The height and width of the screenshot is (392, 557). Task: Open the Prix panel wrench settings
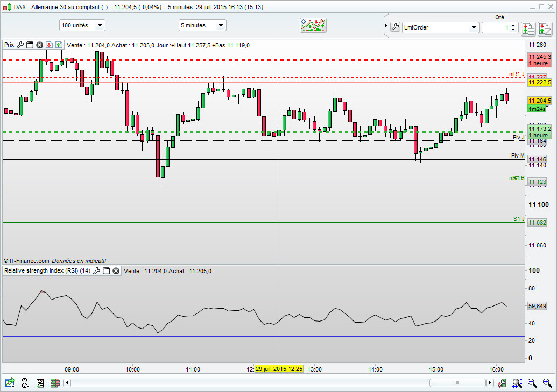20,45
